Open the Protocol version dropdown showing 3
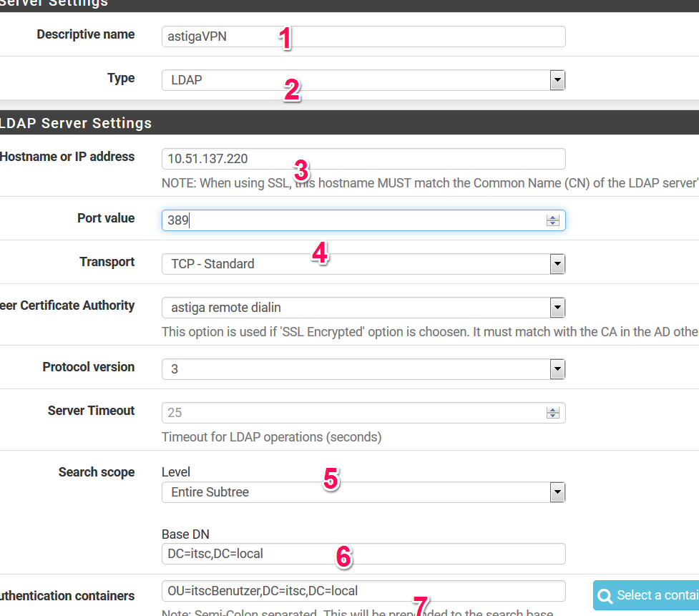This screenshot has height=616, width=699. click(363, 369)
